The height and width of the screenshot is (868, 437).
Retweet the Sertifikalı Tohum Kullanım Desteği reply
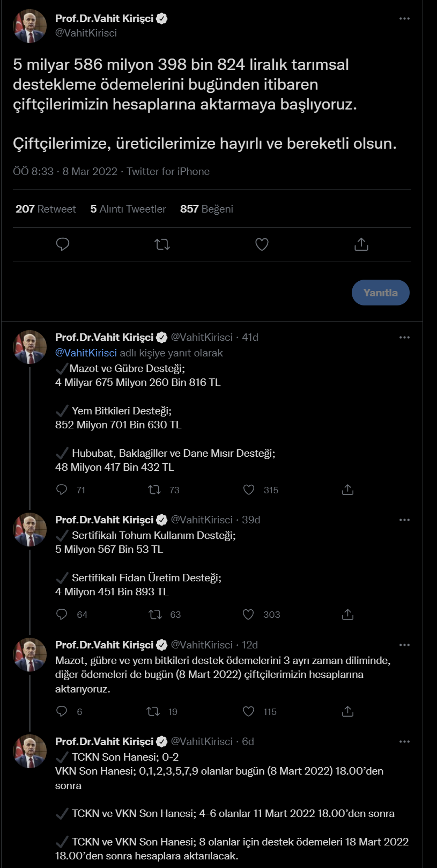[155, 614]
